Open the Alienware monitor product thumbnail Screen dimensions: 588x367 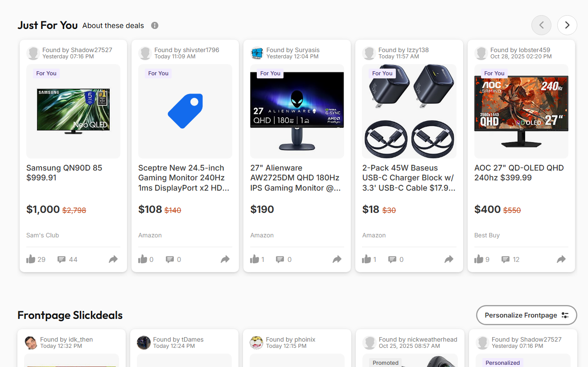click(297, 111)
